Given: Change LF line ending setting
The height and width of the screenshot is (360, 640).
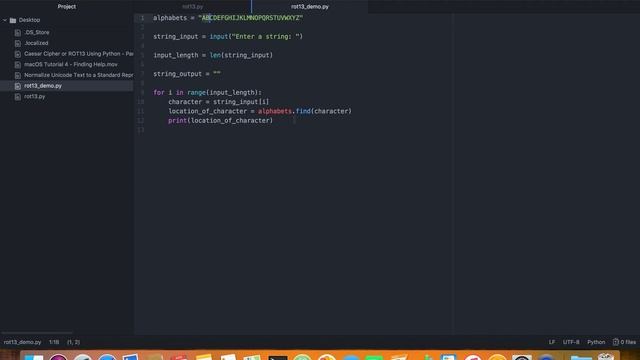Looking at the screenshot, I should point(552,342).
